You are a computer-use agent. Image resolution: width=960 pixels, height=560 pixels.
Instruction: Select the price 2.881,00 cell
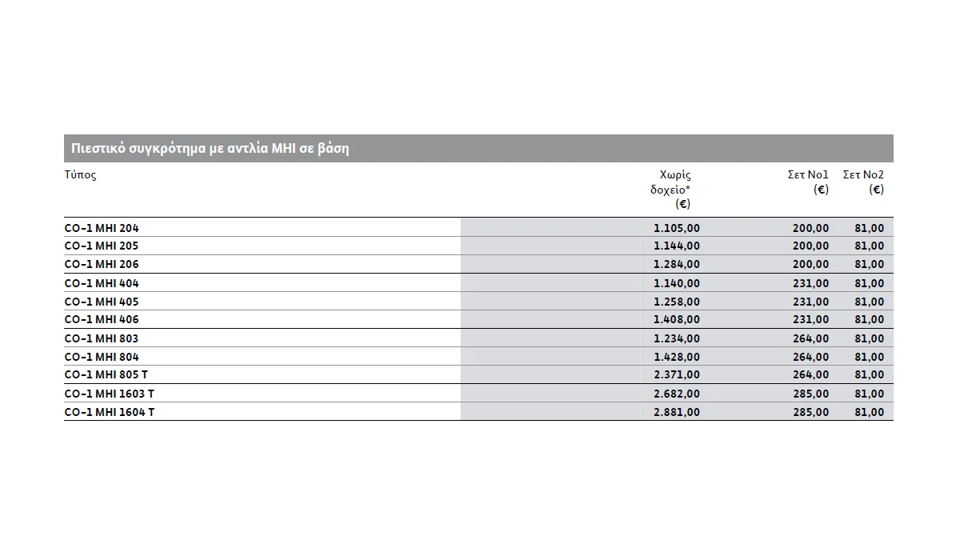coord(677,412)
